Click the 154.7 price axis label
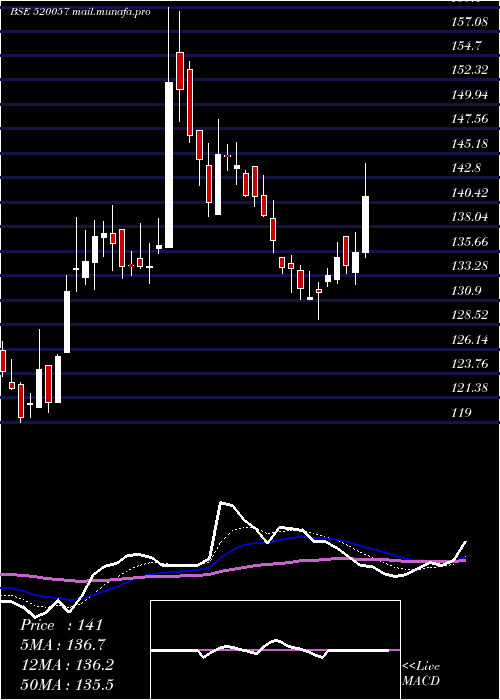The width and height of the screenshot is (500, 700). 468,45
